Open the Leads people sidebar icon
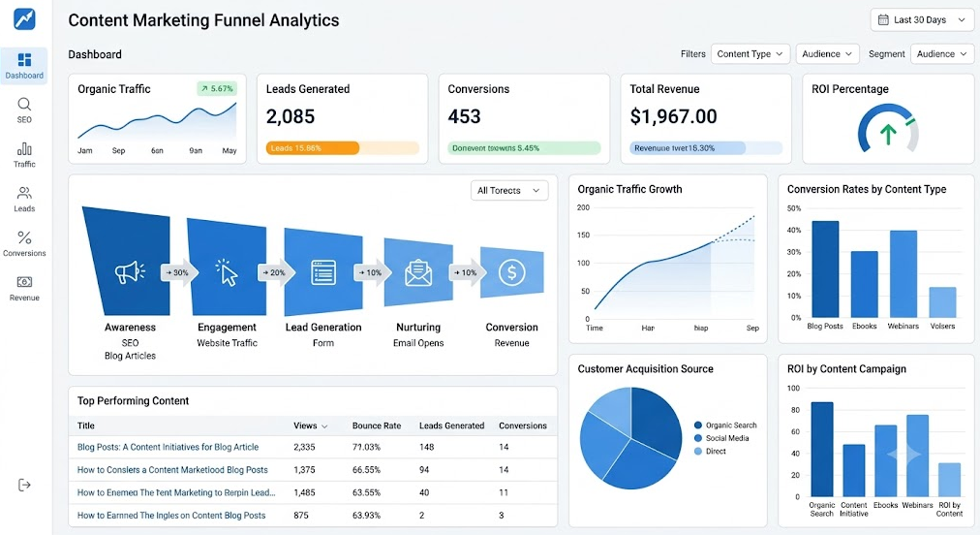The height and width of the screenshot is (535, 980). click(24, 193)
